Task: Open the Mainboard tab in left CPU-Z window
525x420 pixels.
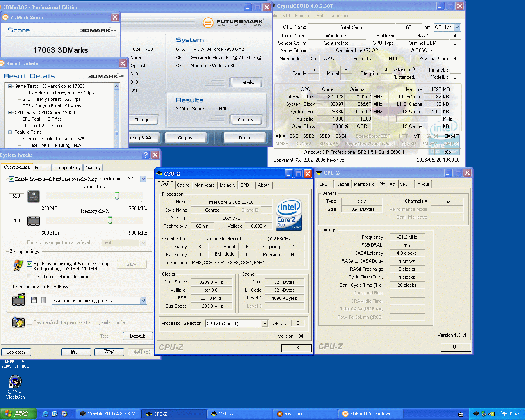Action: coord(205,185)
